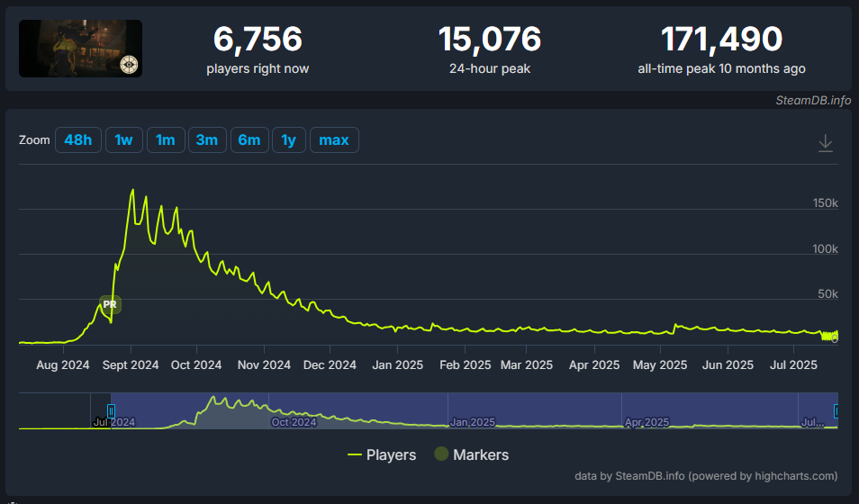Open the chart download menu icon

pos(825,143)
